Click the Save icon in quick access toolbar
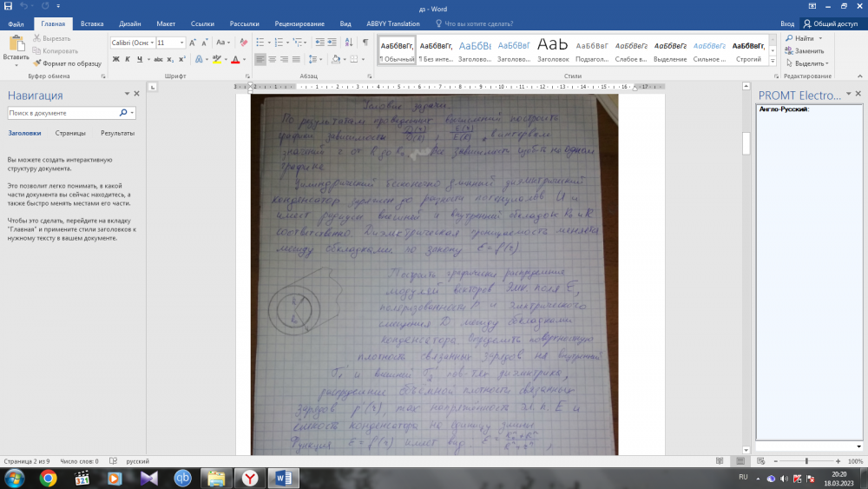Viewport: 868px width, 489px height. (x=8, y=6)
